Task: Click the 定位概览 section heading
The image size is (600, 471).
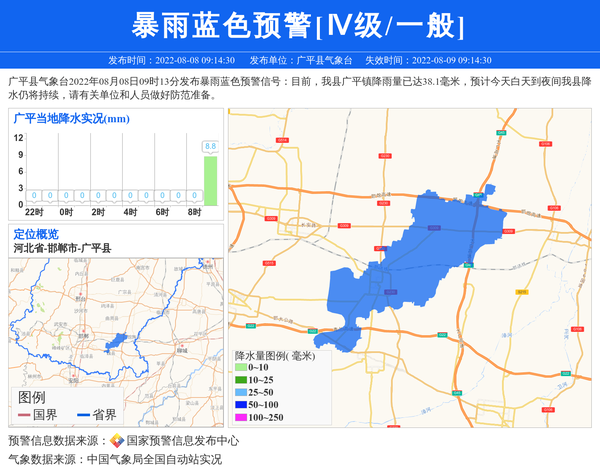Action: pyautogui.click(x=36, y=234)
